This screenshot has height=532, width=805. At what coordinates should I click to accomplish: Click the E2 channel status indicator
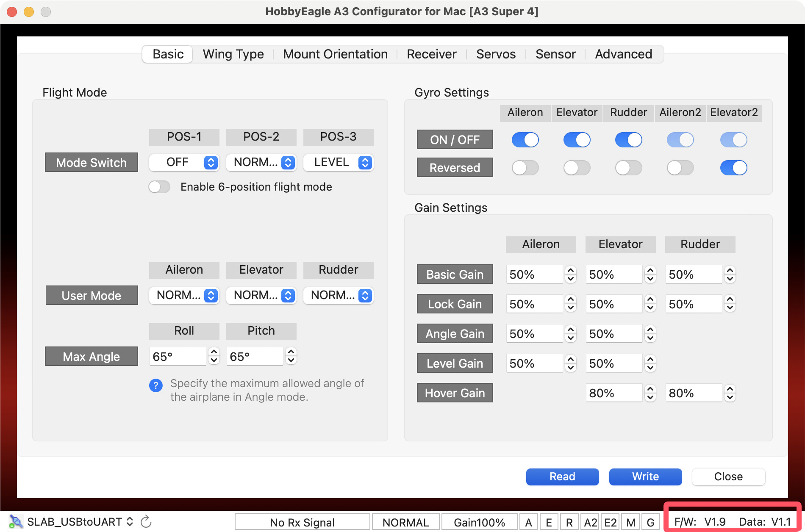[x=610, y=522]
